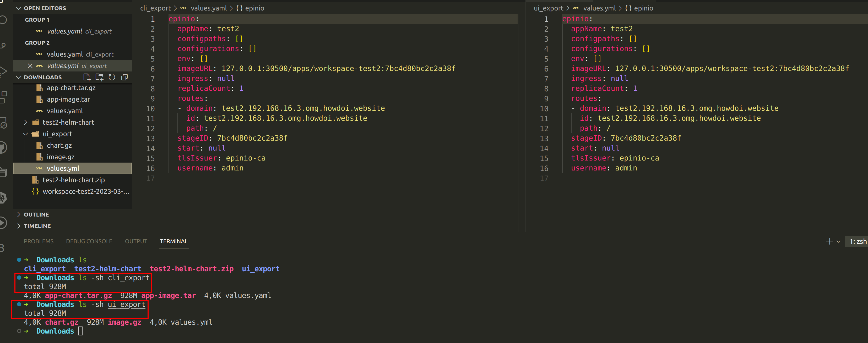Click underlined ui_export path in terminal command

(x=127, y=305)
